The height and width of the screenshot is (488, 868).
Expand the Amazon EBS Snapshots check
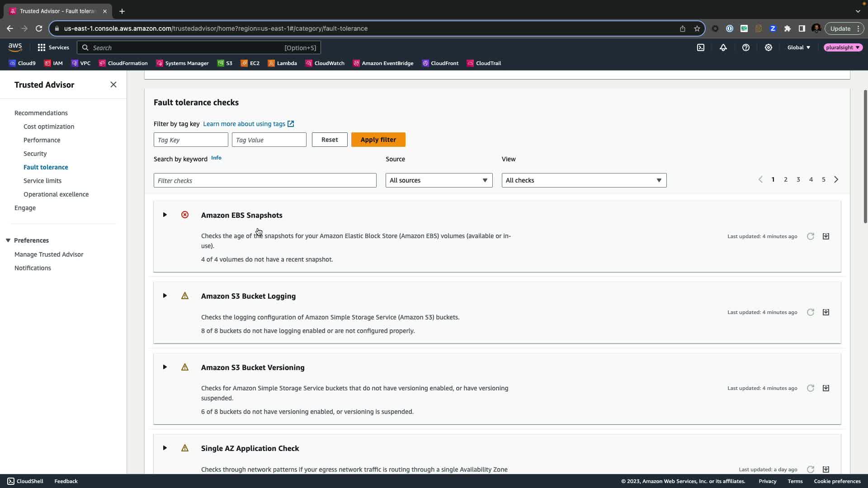coord(165,215)
